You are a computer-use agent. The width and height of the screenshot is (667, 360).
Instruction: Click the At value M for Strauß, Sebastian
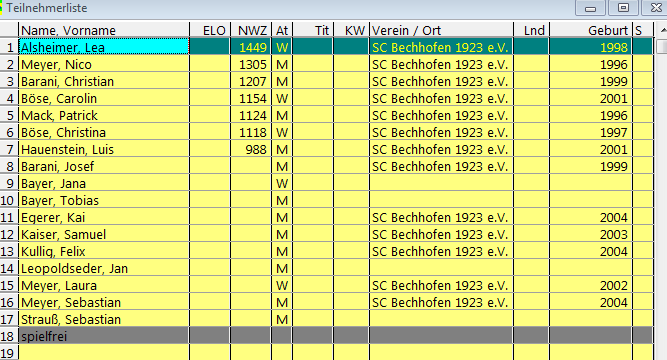click(x=282, y=319)
